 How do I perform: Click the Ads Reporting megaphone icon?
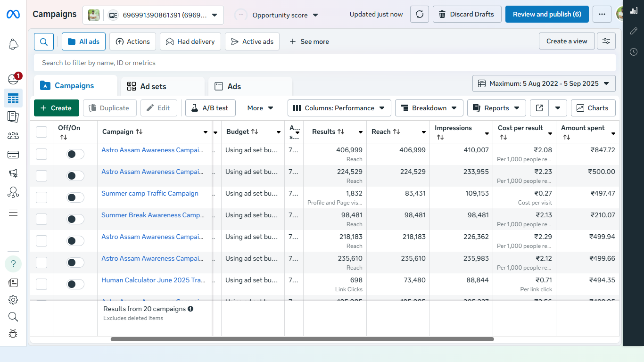[13, 173]
